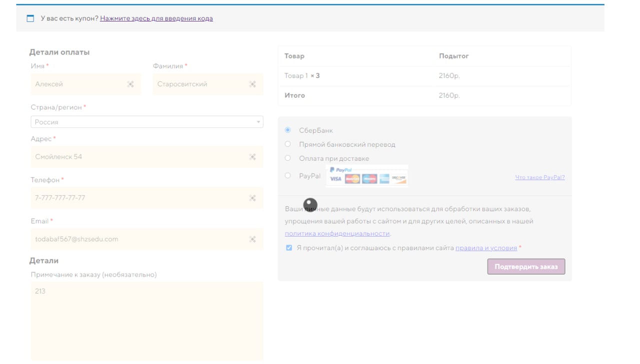Open the Что такое PayPal? link
This screenshot has width=640, height=364.
coord(539,177)
